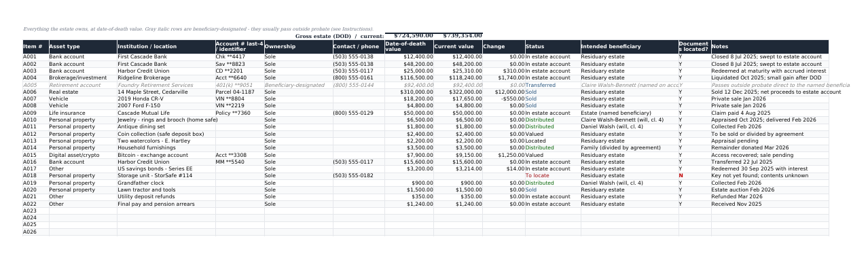The width and height of the screenshot is (868, 254).
Task: Click the 'Institution / location' header cell
Action: pyautogui.click(x=166, y=46)
